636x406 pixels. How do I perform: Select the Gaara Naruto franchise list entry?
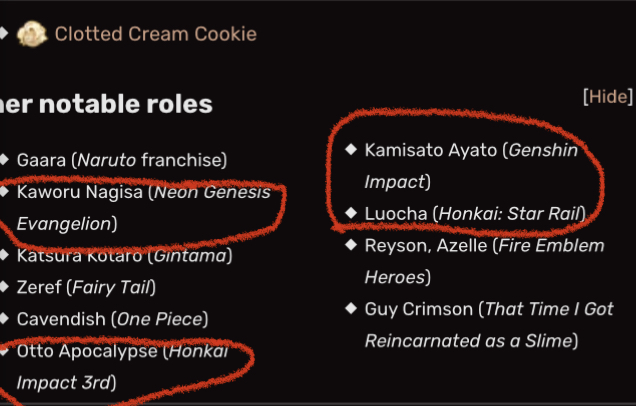122,160
